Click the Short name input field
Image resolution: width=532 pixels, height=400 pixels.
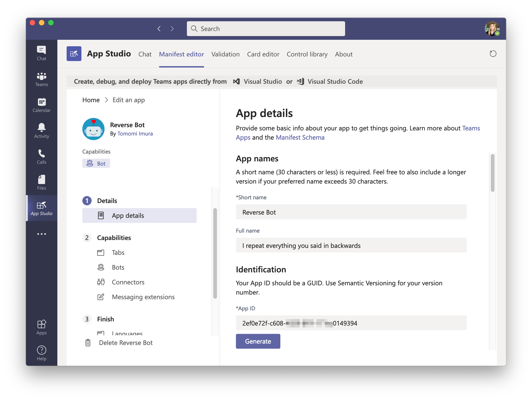351,212
